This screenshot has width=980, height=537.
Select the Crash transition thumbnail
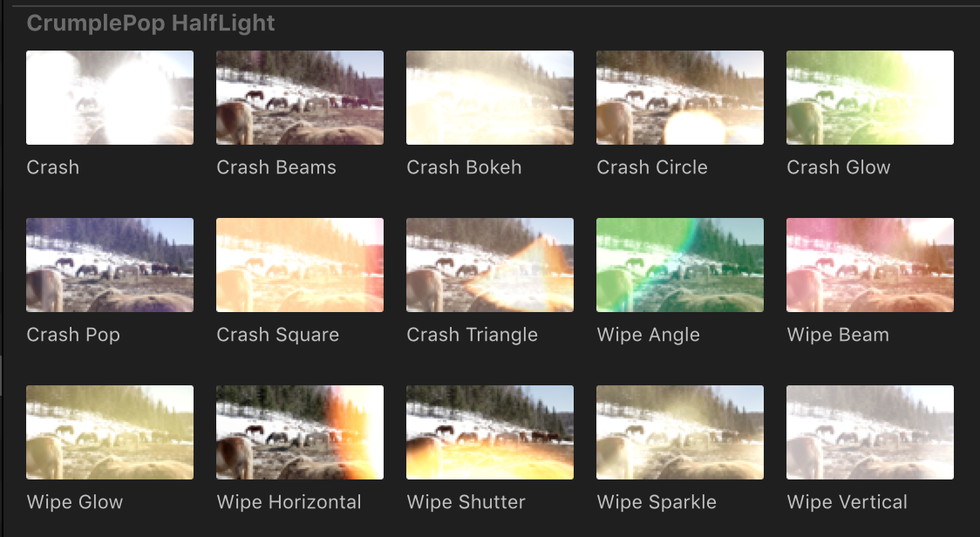[x=110, y=98]
